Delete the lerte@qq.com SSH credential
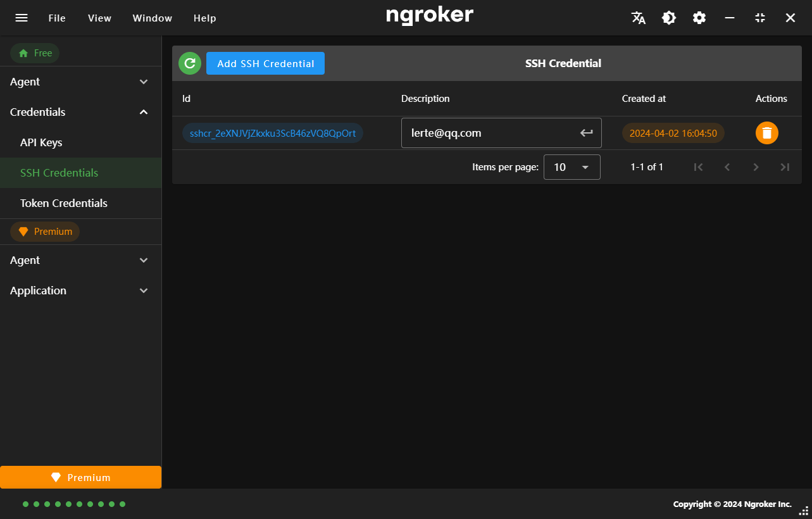812x519 pixels. (767, 133)
